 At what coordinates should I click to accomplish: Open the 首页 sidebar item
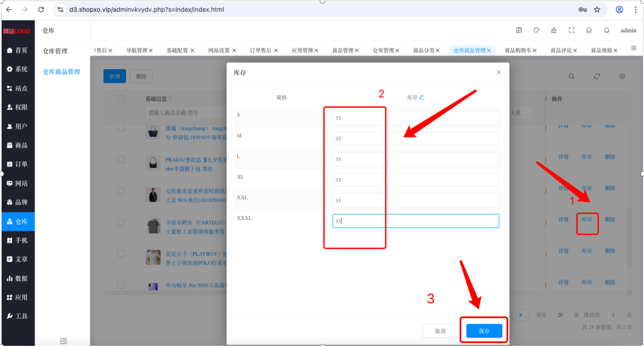[17, 50]
